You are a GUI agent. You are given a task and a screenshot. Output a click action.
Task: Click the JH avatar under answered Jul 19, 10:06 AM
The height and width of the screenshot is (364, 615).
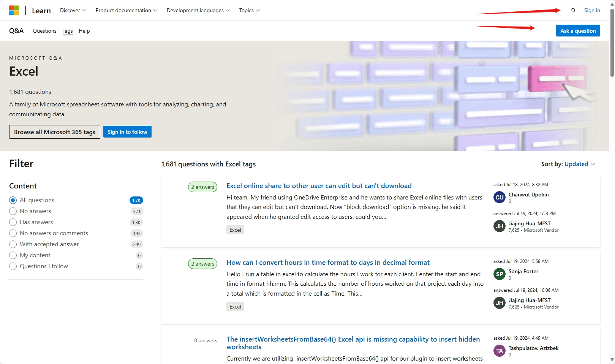coord(499,303)
